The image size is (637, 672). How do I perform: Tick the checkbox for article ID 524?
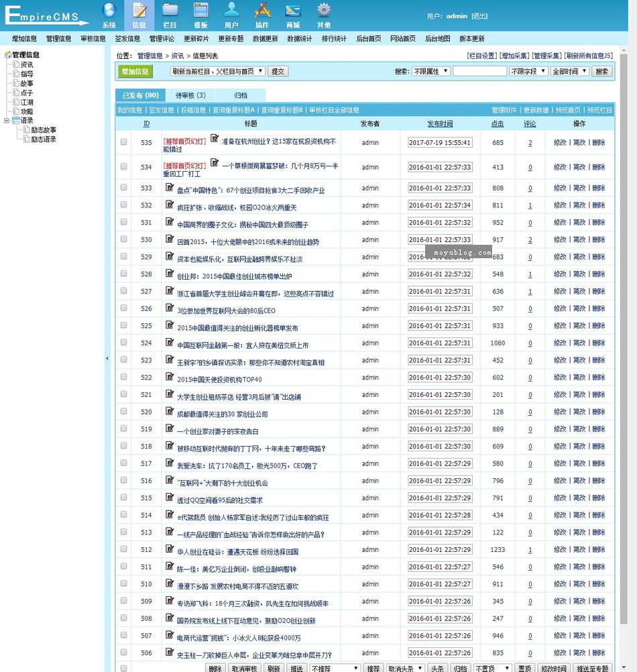pyautogui.click(x=124, y=343)
